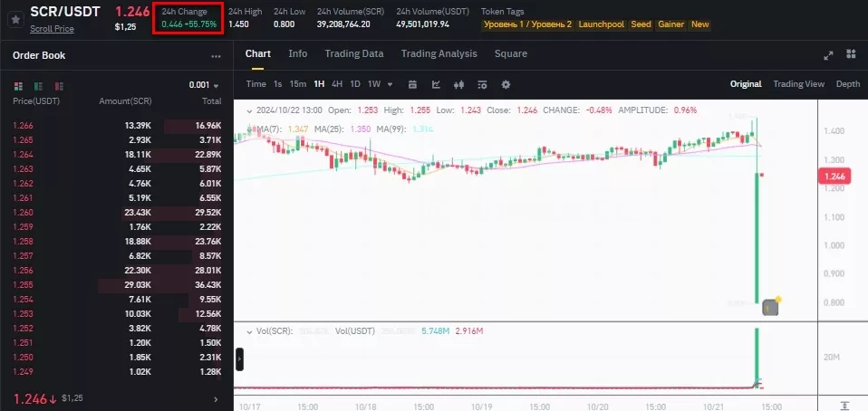Image resolution: width=868 pixels, height=411 pixels.
Task: Click the Launchpool token tag
Action: 602,24
